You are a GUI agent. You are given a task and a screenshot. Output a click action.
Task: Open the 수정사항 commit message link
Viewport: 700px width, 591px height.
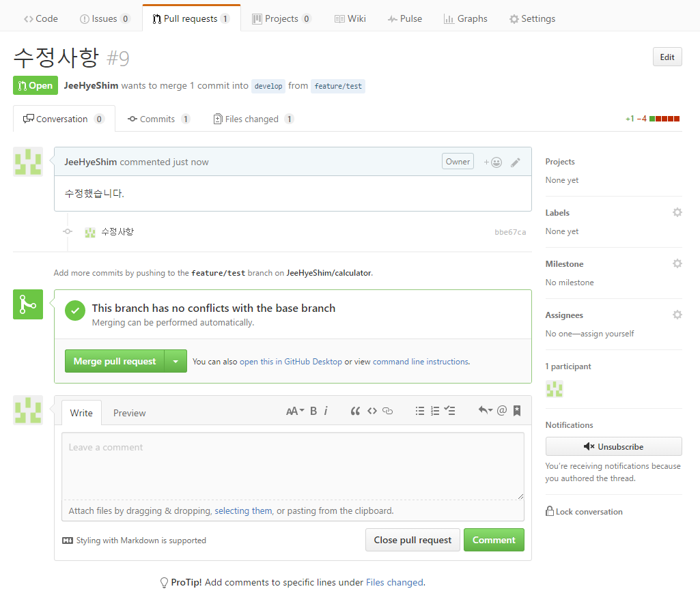pyautogui.click(x=117, y=232)
